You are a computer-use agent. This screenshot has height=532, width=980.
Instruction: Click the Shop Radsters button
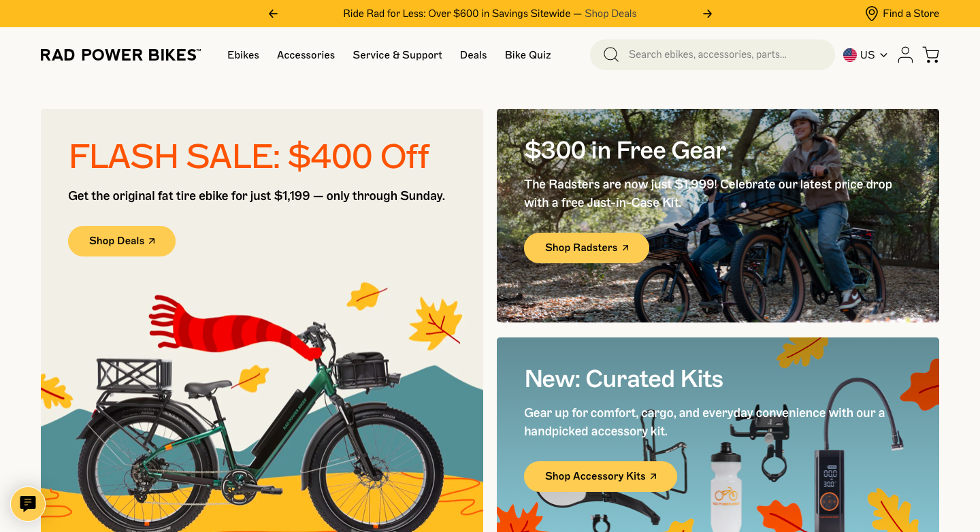coord(586,248)
